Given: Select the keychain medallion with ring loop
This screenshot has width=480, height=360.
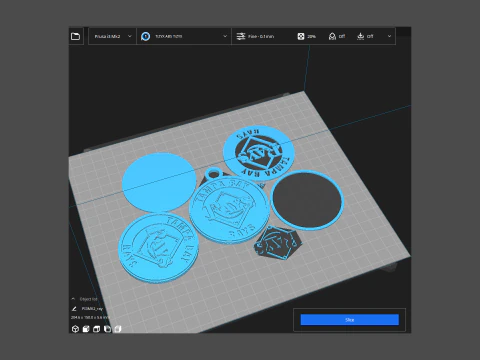Looking at the screenshot, I should point(229,208).
